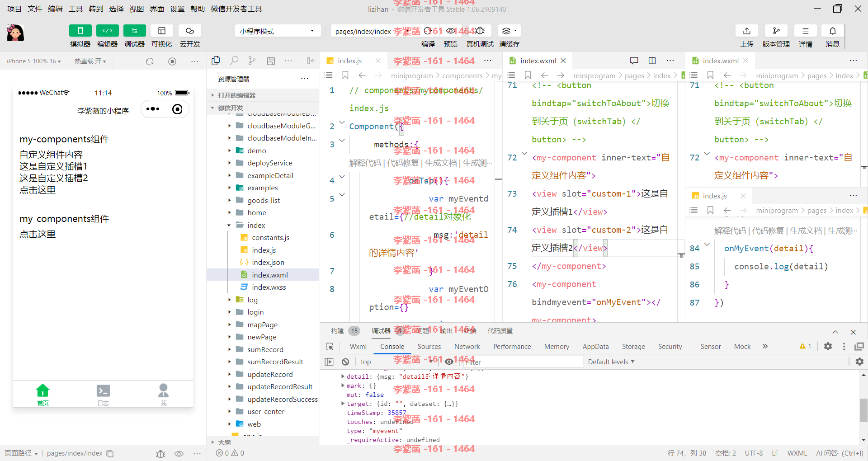Image resolution: width=868 pixels, height=461 pixels.
Task: Expand the target object in console
Action: [x=343, y=404]
